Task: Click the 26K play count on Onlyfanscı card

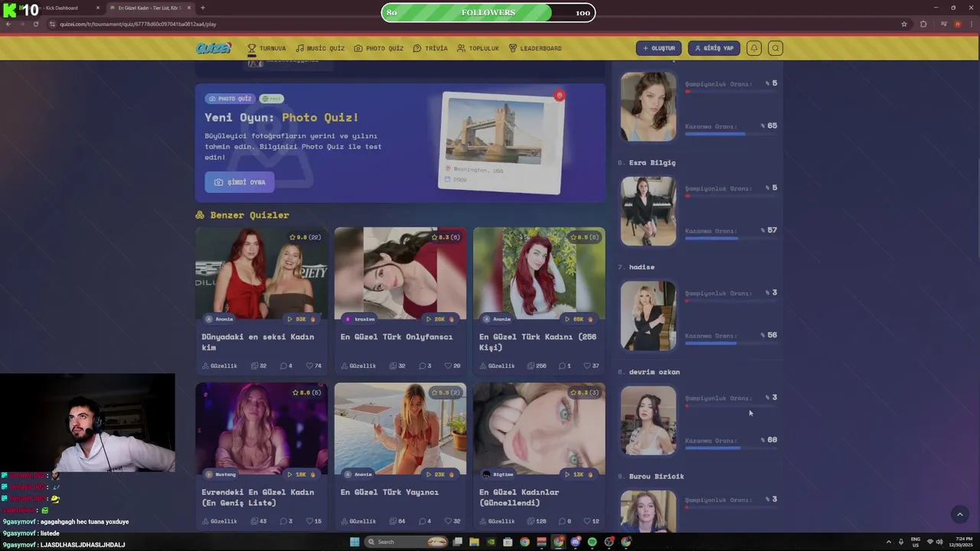Action: coord(440,319)
